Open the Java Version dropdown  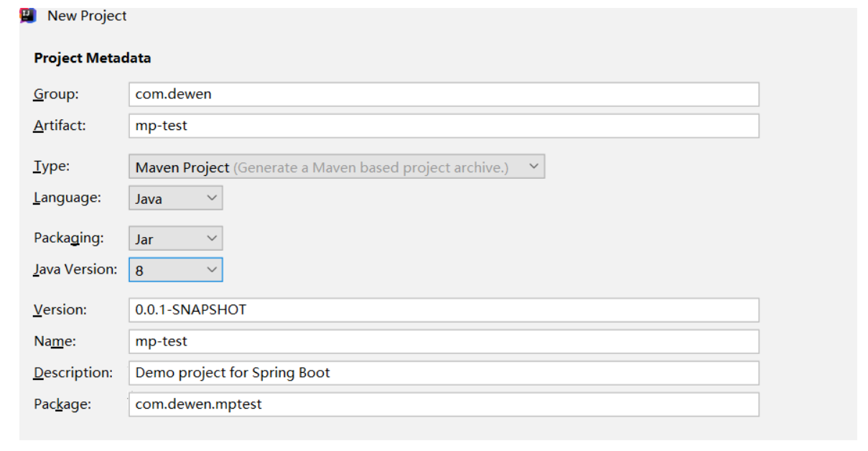point(175,270)
